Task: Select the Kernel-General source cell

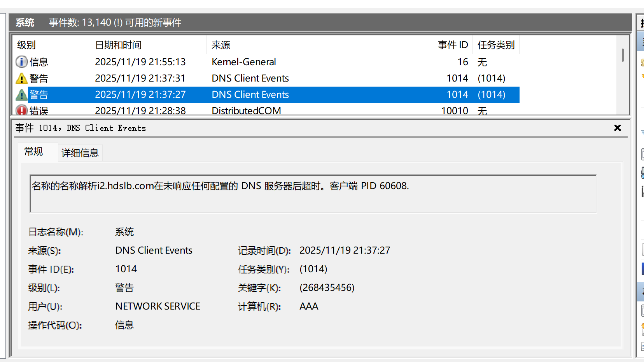Action: pyautogui.click(x=244, y=62)
